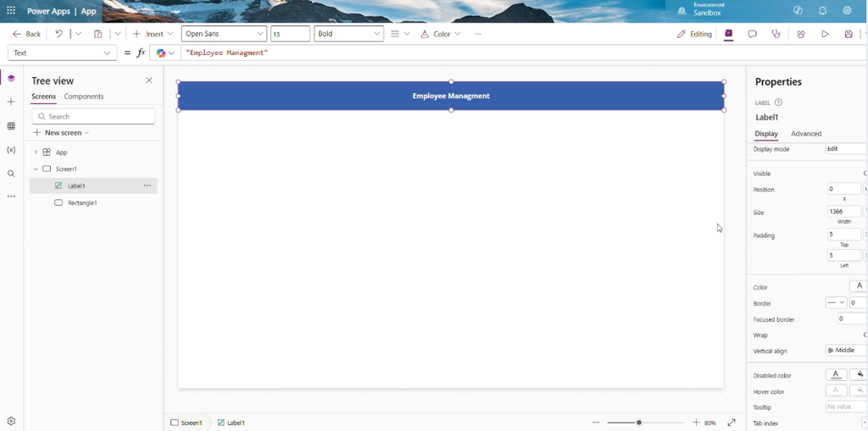
Task: Open the paste options dropdown arrow
Action: click(x=117, y=34)
